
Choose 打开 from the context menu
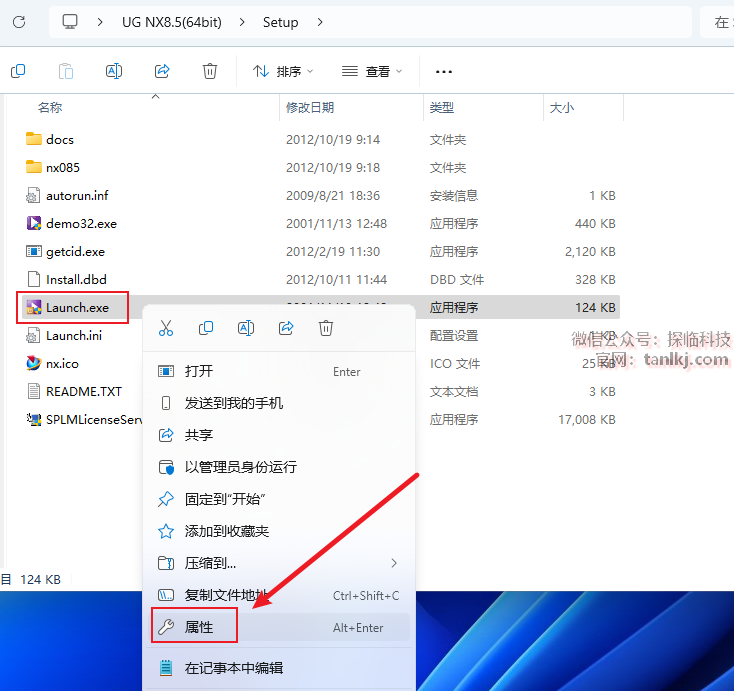pyautogui.click(x=279, y=371)
